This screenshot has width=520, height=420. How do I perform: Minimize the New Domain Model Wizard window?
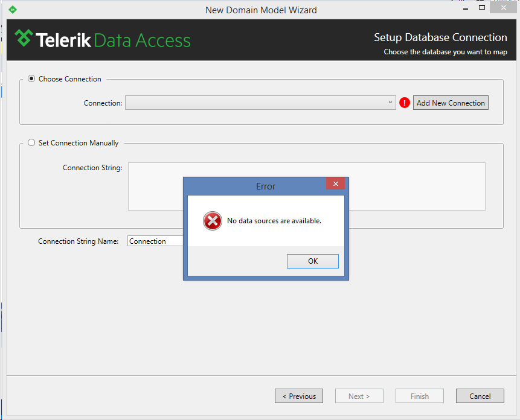coord(466,8)
